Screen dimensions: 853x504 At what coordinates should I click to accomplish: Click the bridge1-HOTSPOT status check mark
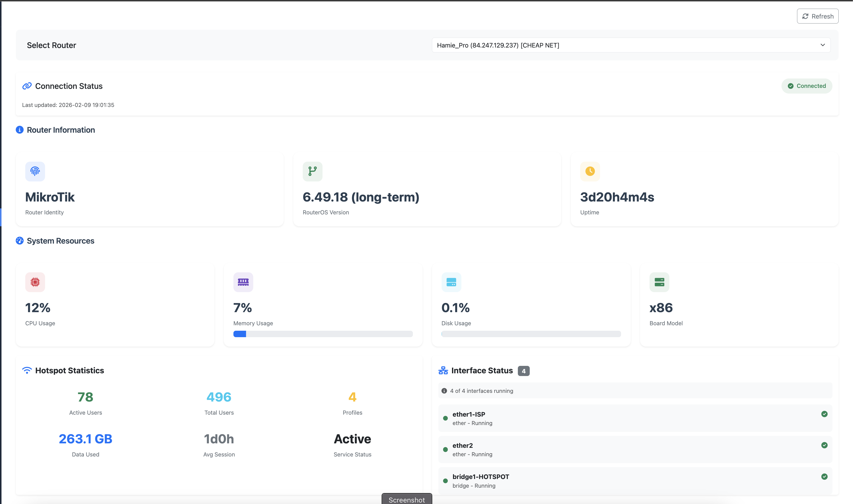(x=824, y=477)
